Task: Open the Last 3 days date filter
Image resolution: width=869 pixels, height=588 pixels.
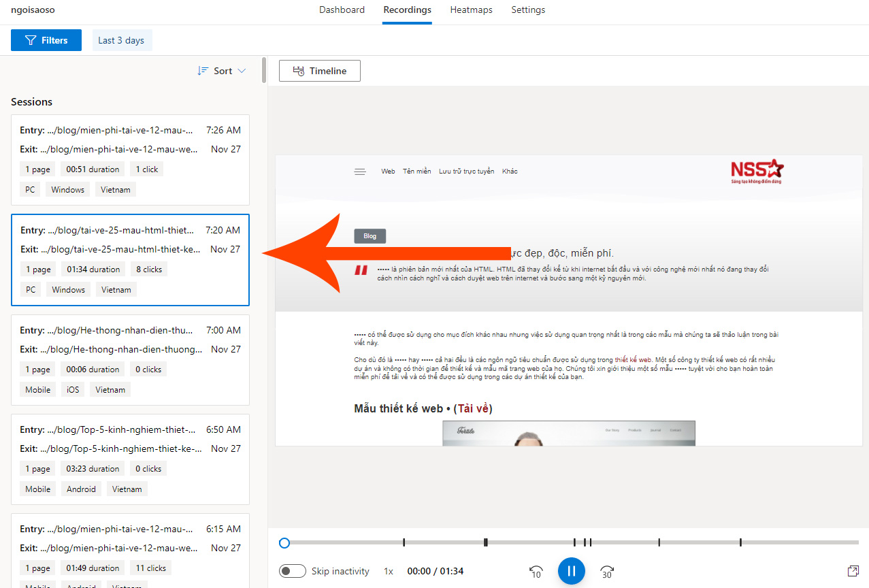Action: 121,40
